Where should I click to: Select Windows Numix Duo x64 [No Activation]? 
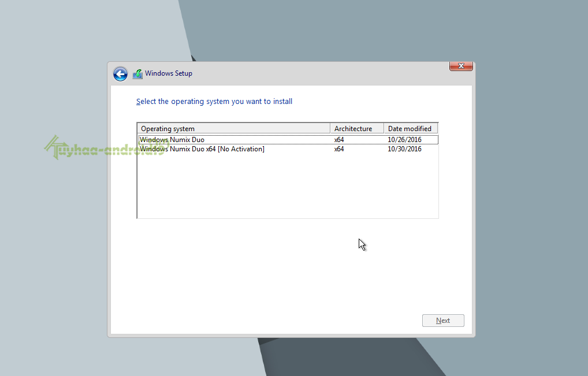[288, 149]
